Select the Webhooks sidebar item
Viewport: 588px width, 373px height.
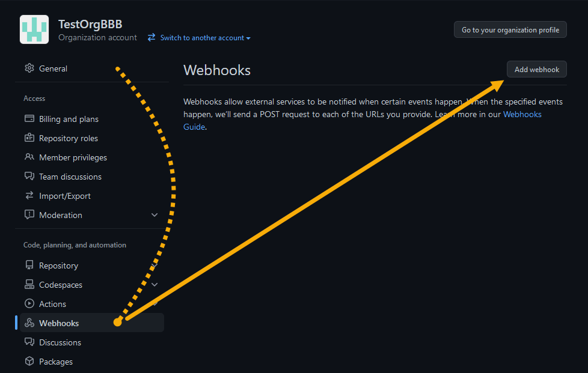(59, 323)
